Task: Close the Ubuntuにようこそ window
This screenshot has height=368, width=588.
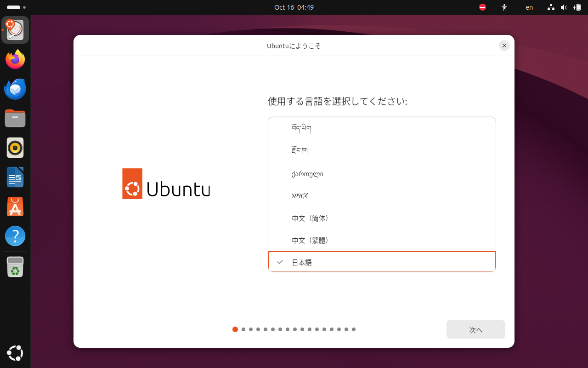Action: point(504,46)
